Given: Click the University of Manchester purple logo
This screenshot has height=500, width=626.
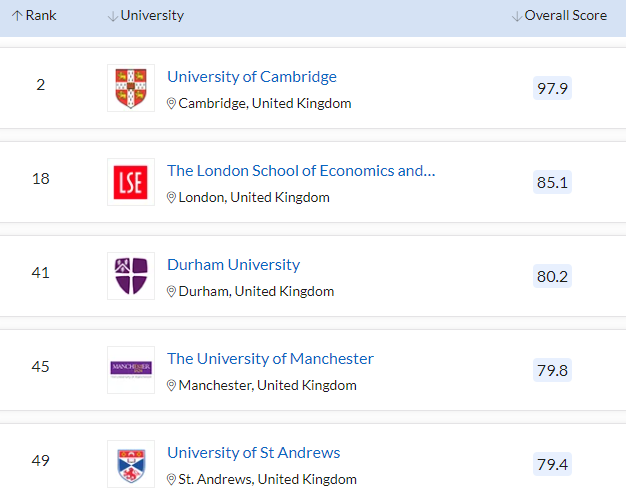Looking at the screenshot, I should [131, 369].
